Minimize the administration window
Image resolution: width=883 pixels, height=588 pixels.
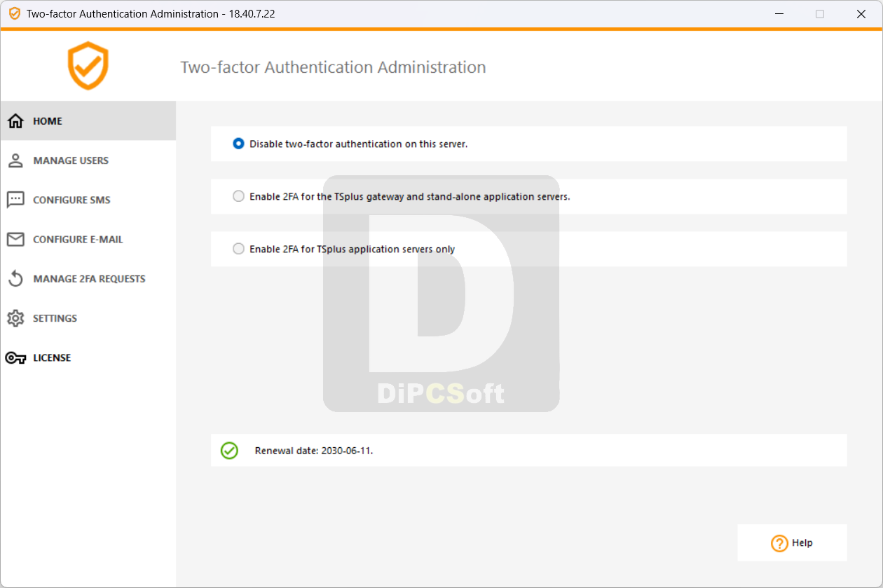point(779,14)
